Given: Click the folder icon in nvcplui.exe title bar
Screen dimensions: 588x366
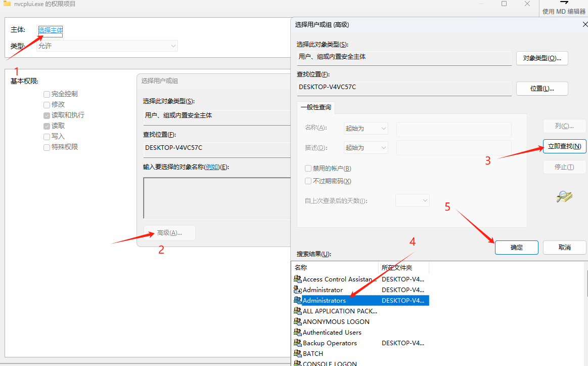Looking at the screenshot, I should pyautogui.click(x=7, y=4).
